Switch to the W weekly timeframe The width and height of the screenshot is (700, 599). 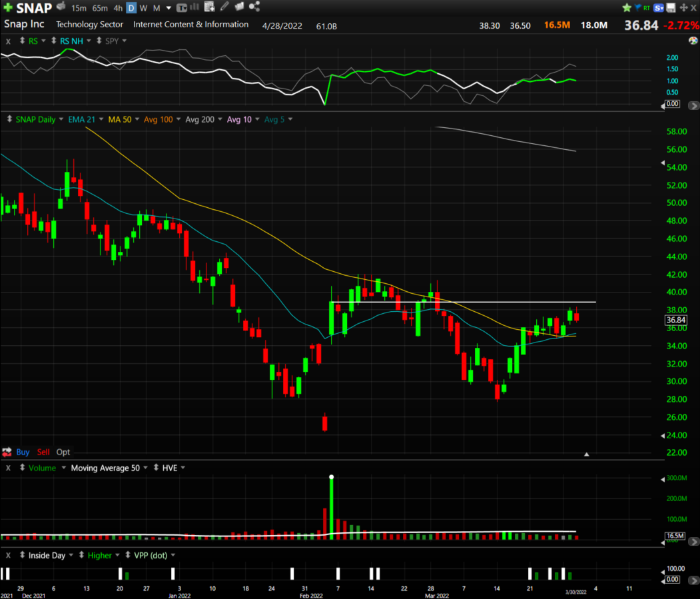coord(143,8)
